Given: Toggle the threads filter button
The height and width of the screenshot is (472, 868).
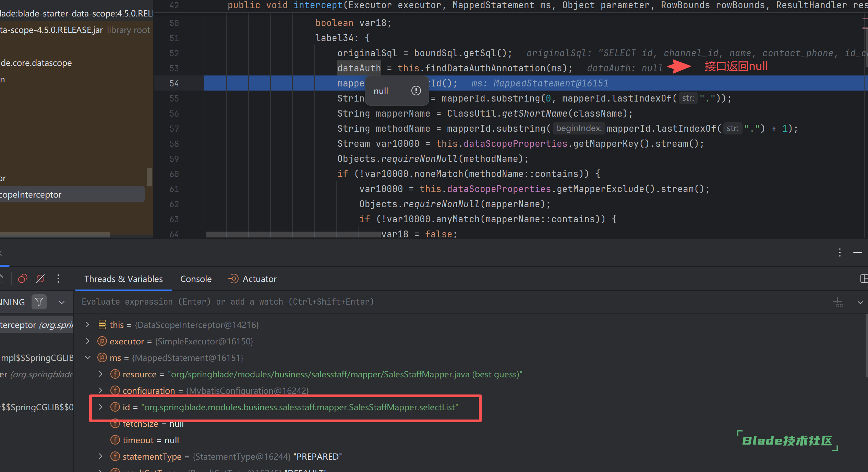Looking at the screenshot, I should point(39,302).
